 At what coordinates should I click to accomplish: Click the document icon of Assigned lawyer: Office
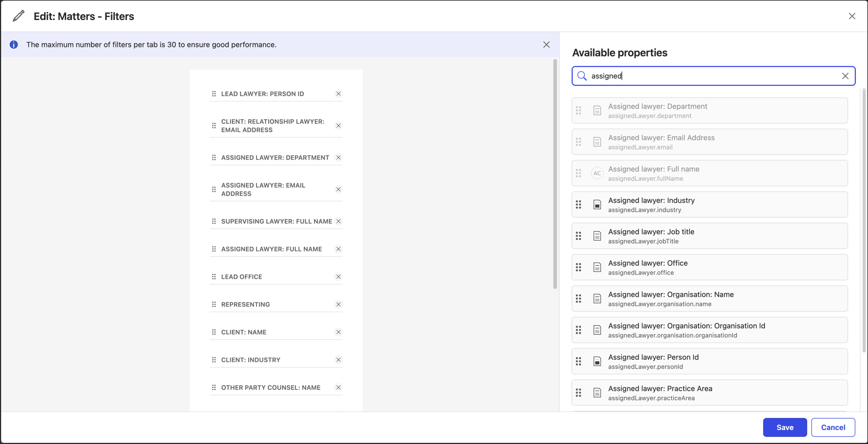point(597,267)
